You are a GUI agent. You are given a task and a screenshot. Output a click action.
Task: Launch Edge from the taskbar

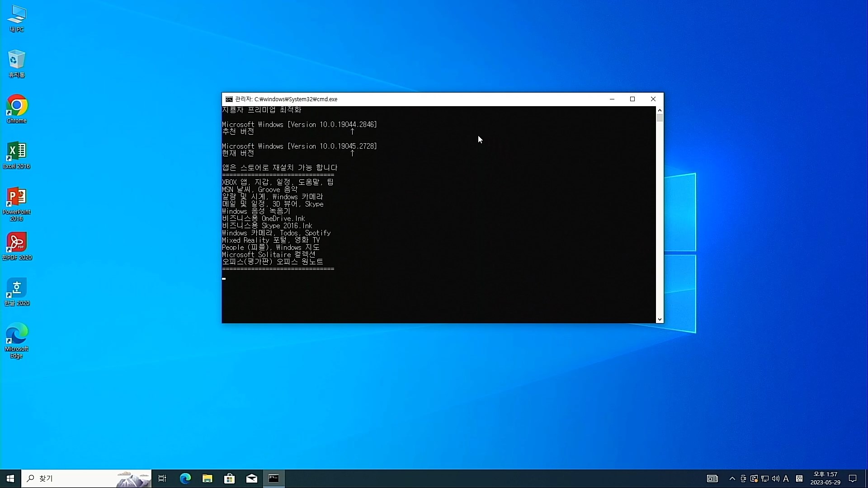pos(185,479)
